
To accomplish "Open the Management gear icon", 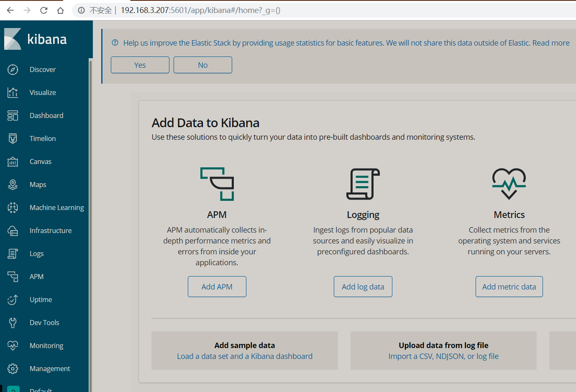I will tap(13, 369).
